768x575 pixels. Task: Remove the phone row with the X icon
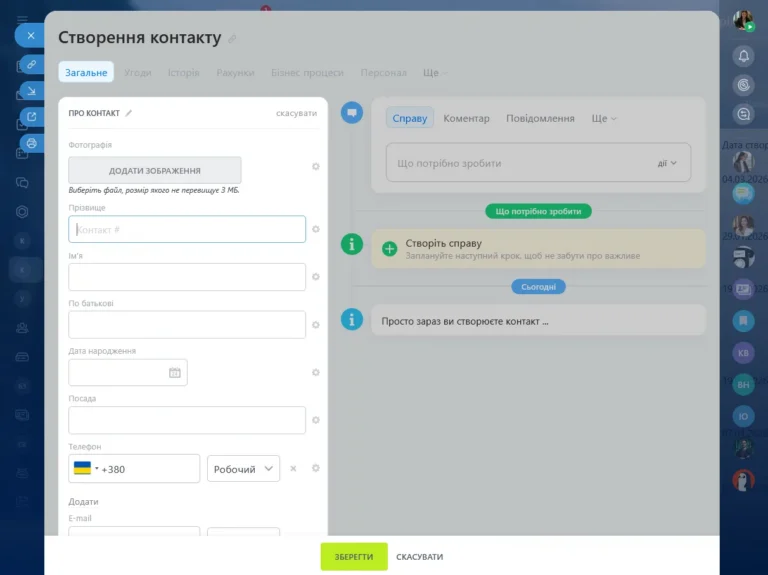click(x=293, y=468)
